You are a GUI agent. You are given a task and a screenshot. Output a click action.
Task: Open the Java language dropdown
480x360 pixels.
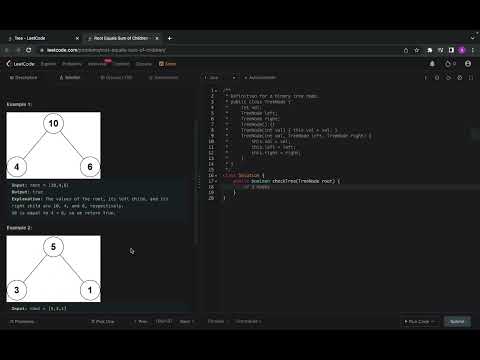point(220,78)
